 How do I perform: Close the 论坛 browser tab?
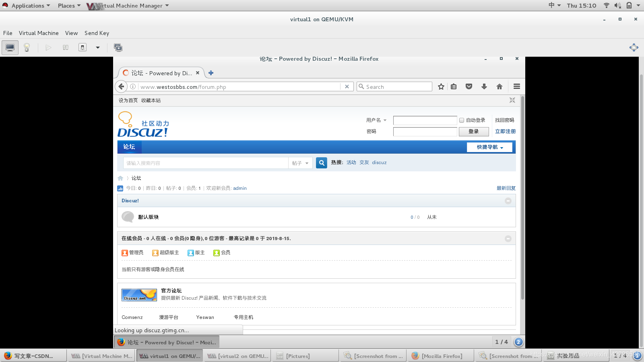tap(198, 73)
